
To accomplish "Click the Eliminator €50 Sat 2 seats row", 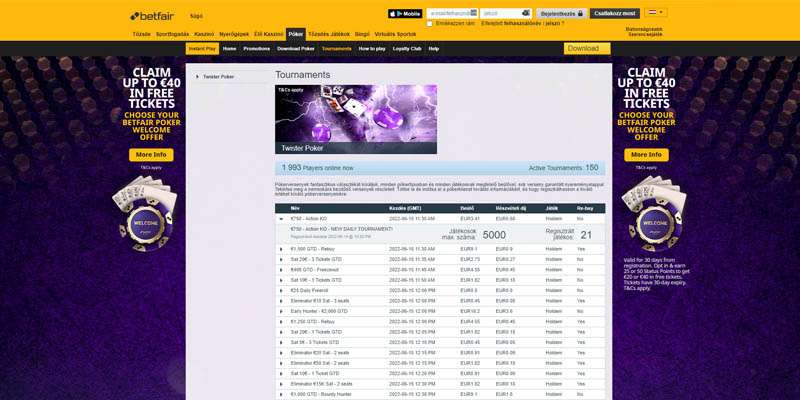I will 440,363.
